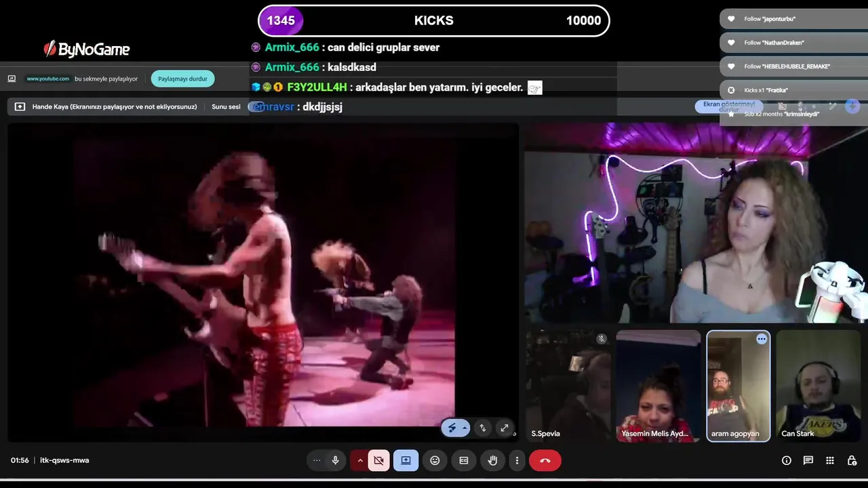Select the S.Spevia participant tile
The image size is (868, 488).
[568, 386]
